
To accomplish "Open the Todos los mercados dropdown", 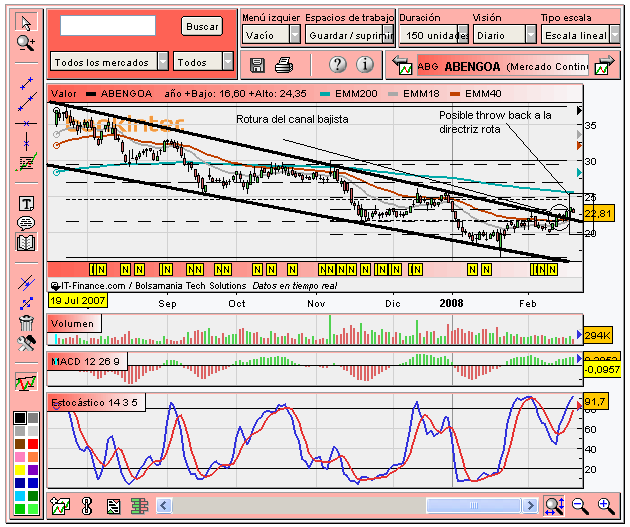I will tap(109, 62).
